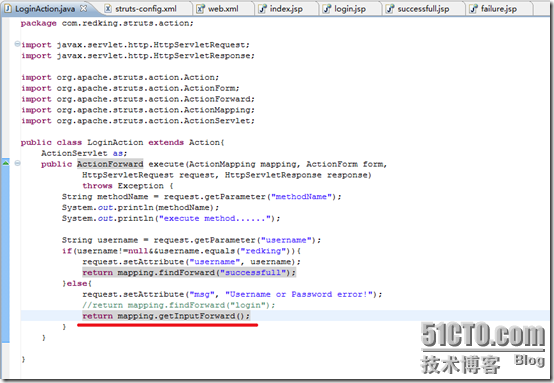The height and width of the screenshot is (383, 554).
Task: Click the import HttpServletResponse line
Action: [x=138, y=56]
